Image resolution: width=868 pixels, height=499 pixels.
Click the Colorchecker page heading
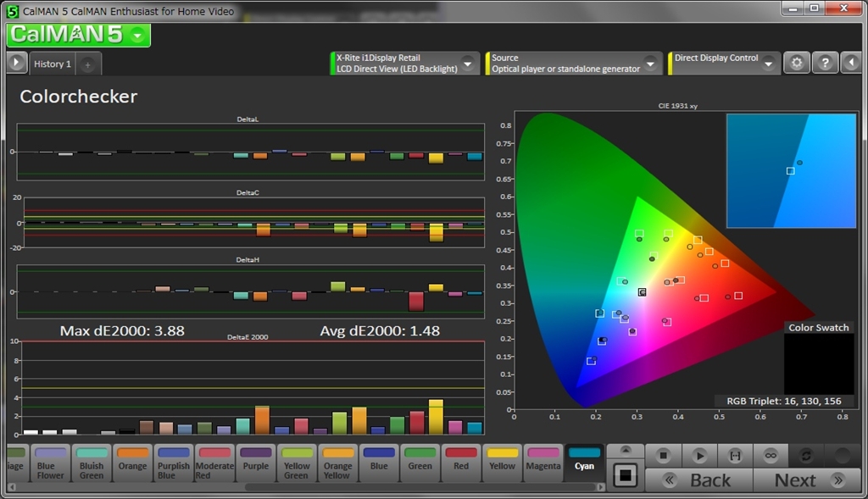tap(79, 97)
